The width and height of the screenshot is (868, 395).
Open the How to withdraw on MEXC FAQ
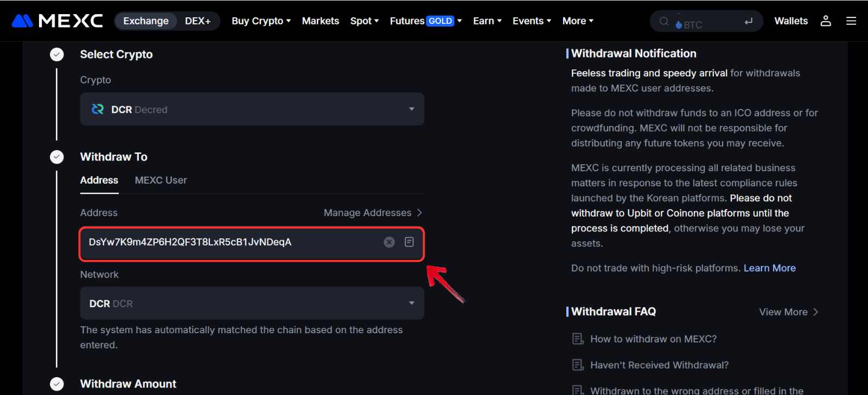653,339
